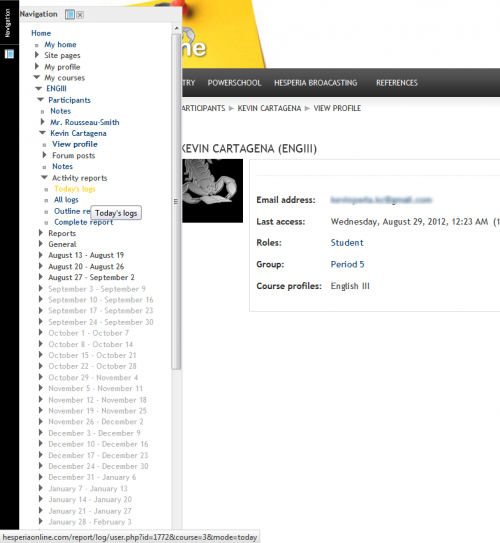Select the December 31 - January 6 row

coord(92,478)
